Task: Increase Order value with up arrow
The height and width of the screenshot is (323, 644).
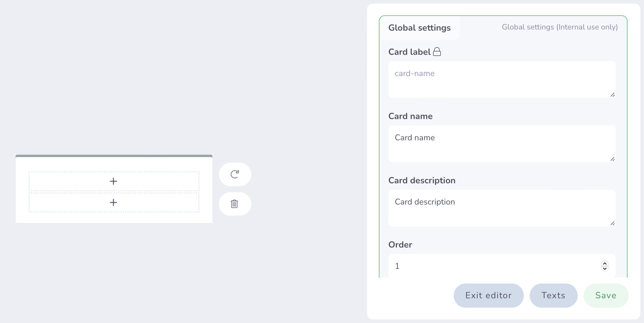Action: click(605, 263)
